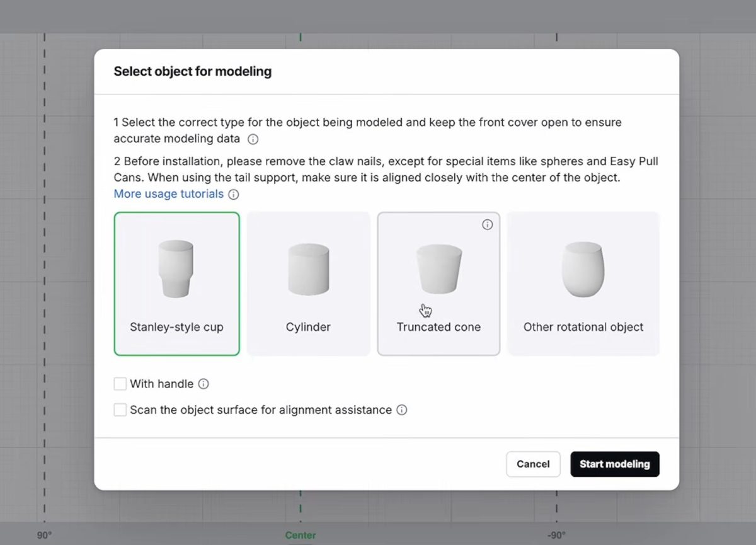
Task: Click the Start modeling button
Action: tap(615, 464)
